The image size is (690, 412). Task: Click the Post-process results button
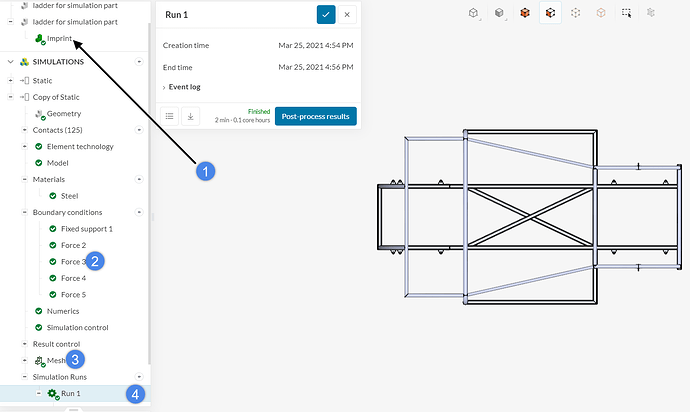pyautogui.click(x=315, y=116)
